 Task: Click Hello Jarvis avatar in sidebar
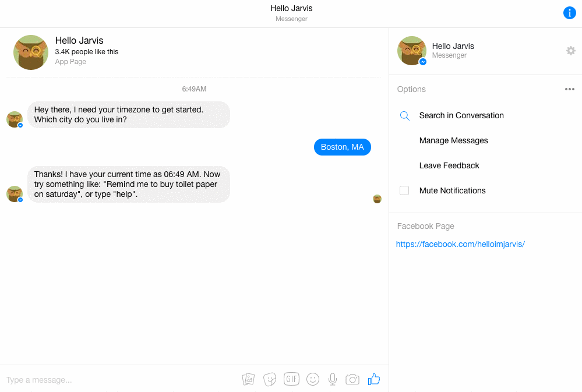(x=412, y=51)
